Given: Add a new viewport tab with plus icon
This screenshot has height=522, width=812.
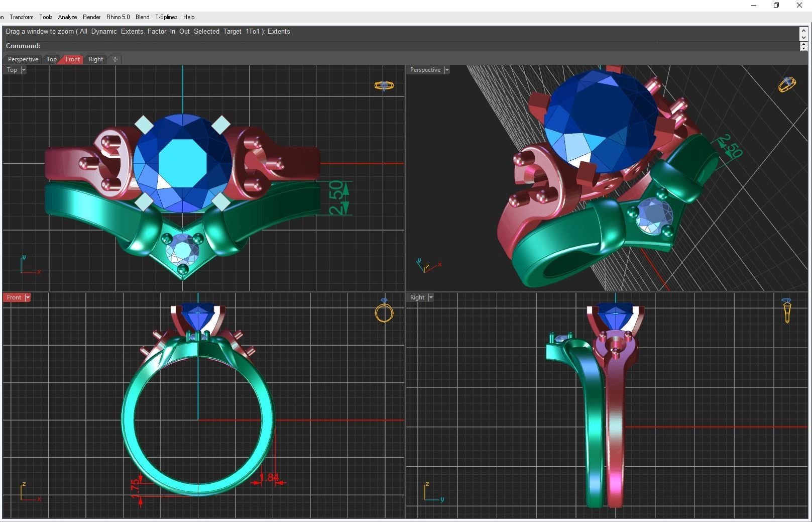Looking at the screenshot, I should pos(115,59).
